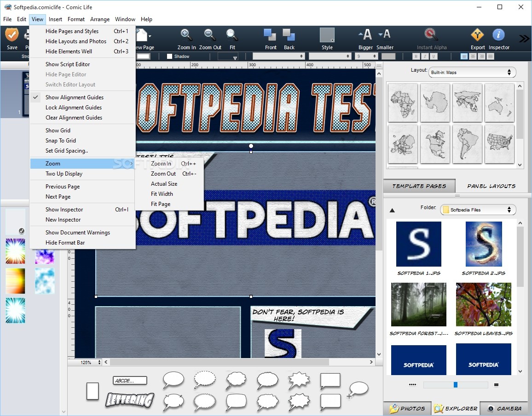Switch to Panel Layouts tab
532x416 pixels.
(x=492, y=186)
